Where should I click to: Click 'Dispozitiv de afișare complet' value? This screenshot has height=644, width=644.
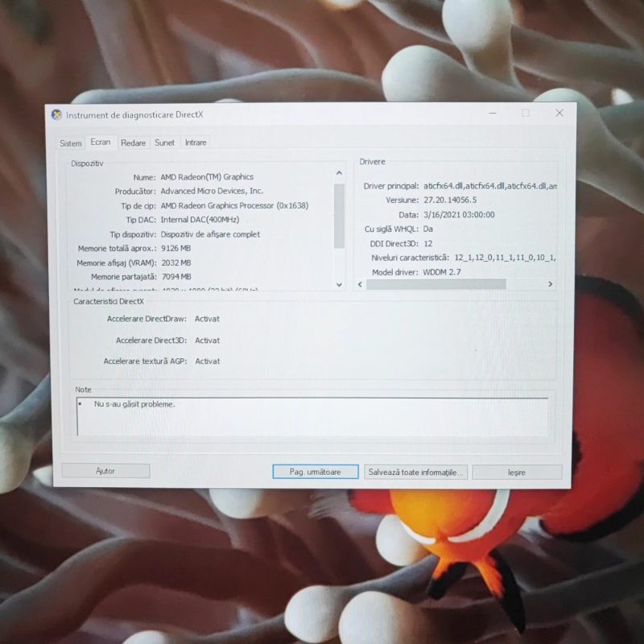(x=210, y=234)
